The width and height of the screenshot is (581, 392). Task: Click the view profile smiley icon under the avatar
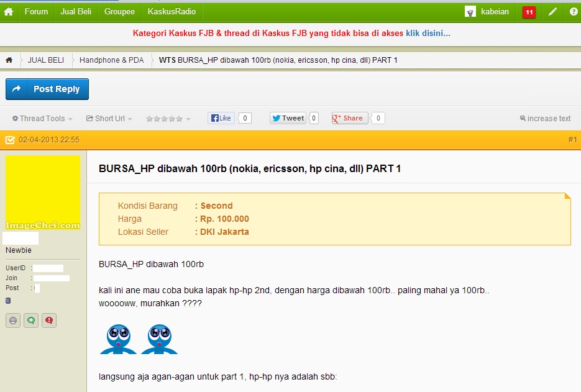coord(12,320)
